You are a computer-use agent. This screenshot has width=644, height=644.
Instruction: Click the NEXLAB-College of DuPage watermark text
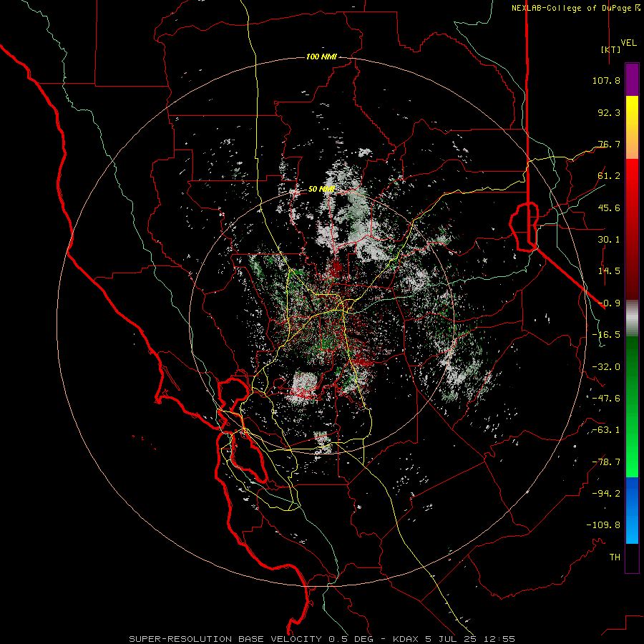click(576, 8)
